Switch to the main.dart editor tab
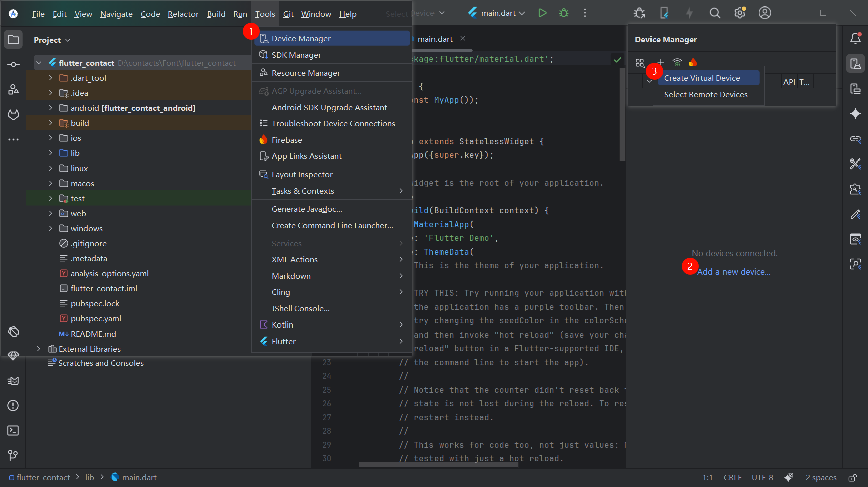868x487 pixels. (x=435, y=39)
